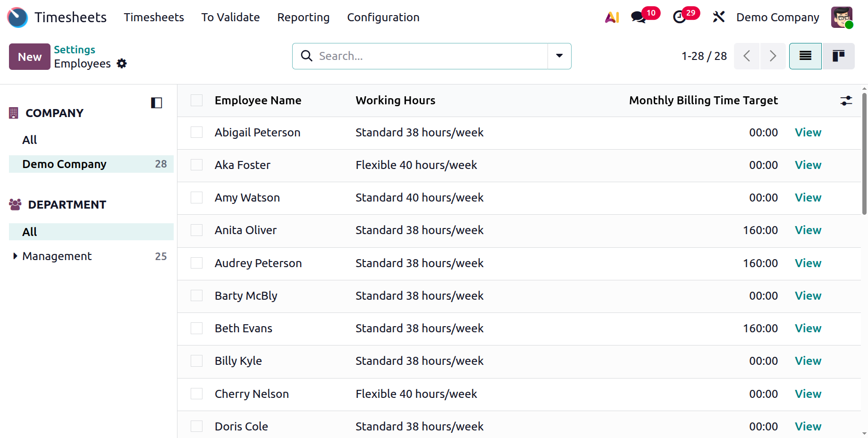Screen dimensions: 868x438
Task: Click View link for Beth Evans
Action: tap(808, 328)
